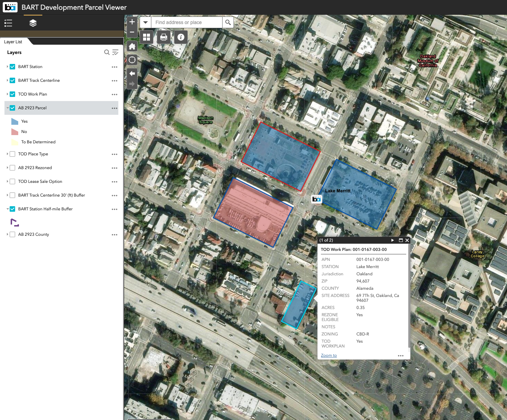Enable the AB 2923 County layer
This screenshot has height=420, width=507.
(12, 234)
